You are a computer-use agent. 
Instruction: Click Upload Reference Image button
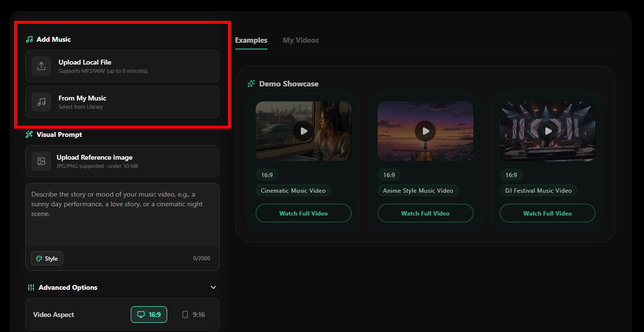[x=122, y=161]
